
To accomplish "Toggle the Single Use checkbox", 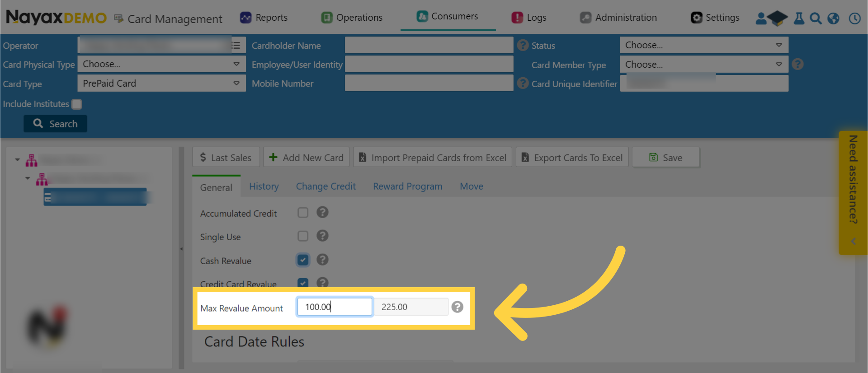I will point(303,236).
